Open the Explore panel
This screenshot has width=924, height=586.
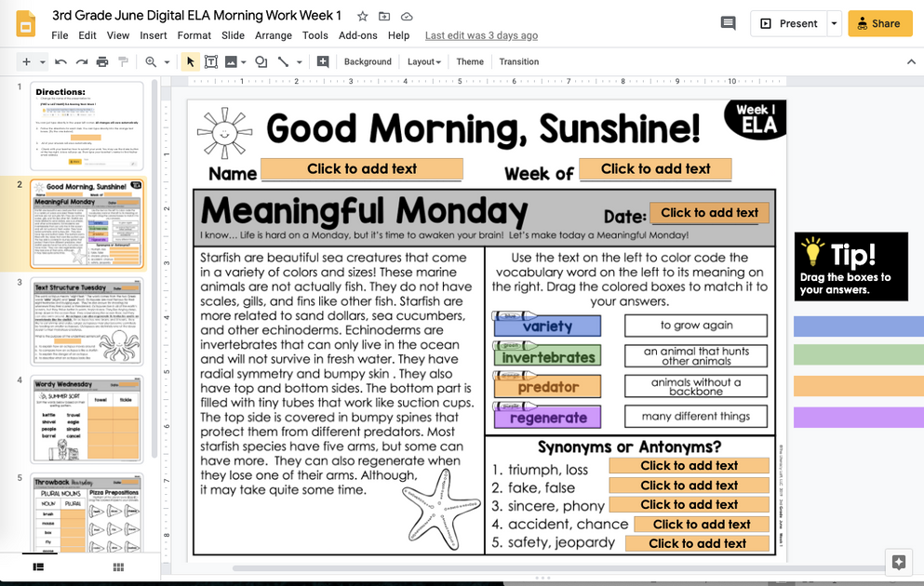(x=898, y=562)
